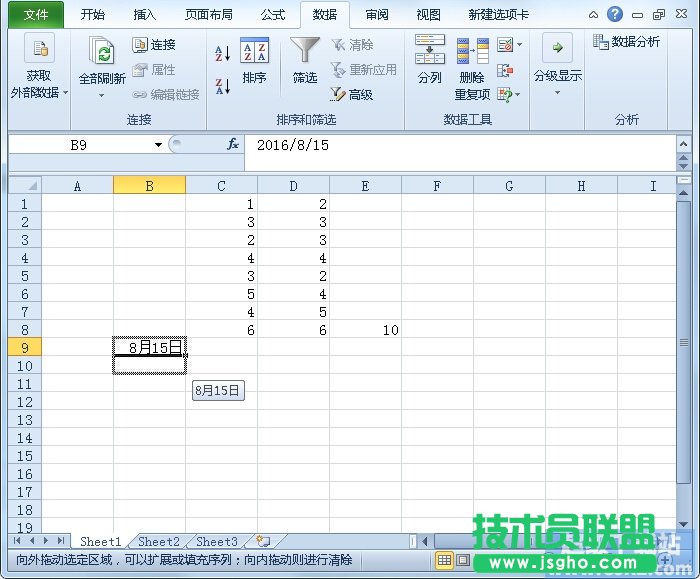
Task: Click the vertical scrollbar up arrow
Action: click(683, 193)
